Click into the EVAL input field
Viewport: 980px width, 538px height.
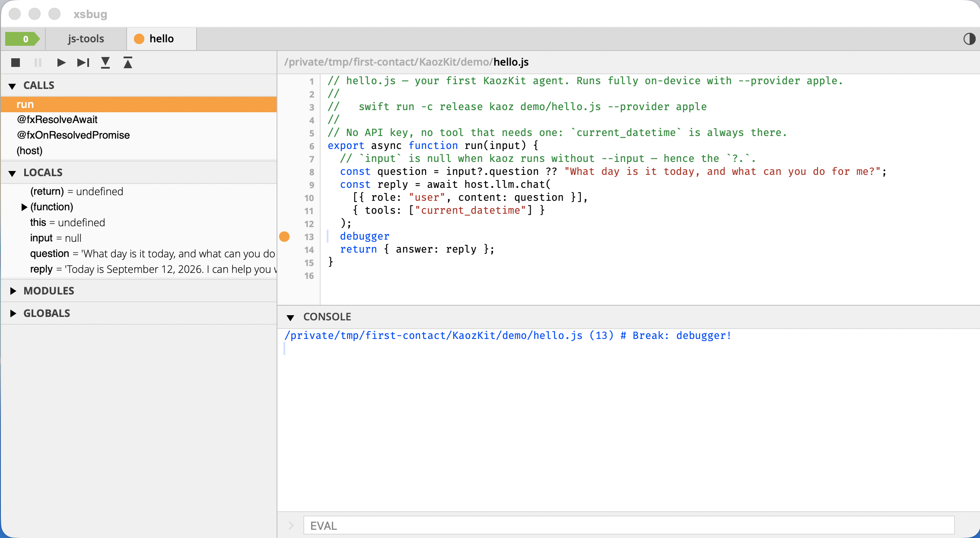[629, 525]
